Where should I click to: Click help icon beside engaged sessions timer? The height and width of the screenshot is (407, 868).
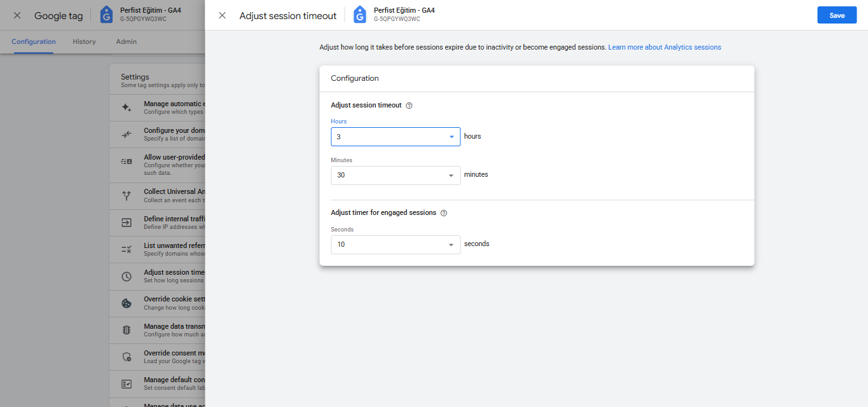click(444, 213)
